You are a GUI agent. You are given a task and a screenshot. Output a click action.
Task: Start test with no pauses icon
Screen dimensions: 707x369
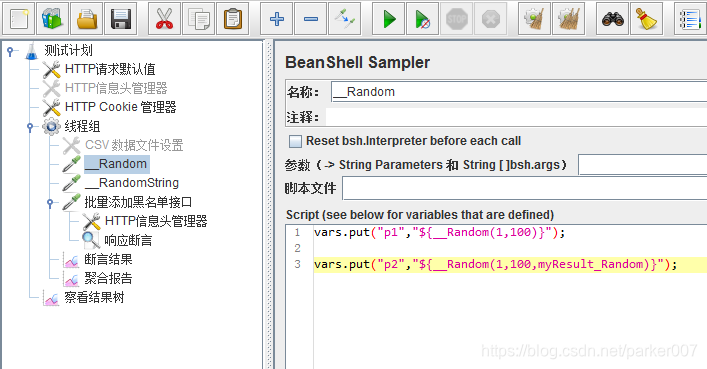422,19
